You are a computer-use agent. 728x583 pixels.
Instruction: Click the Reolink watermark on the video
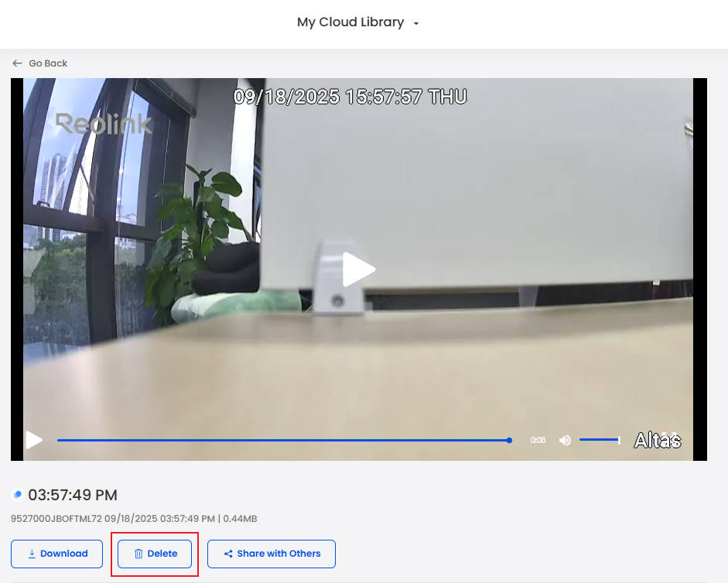pos(104,124)
